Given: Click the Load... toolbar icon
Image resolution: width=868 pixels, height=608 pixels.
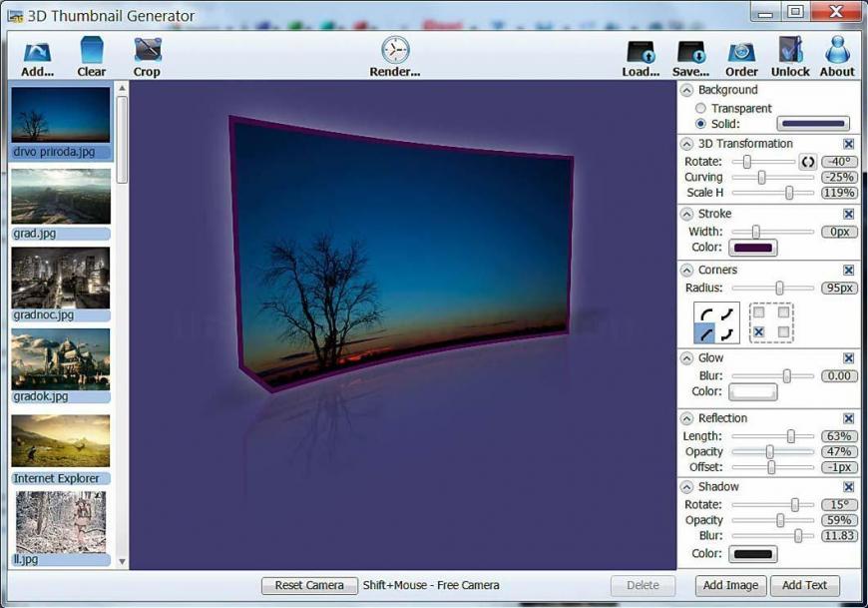Looking at the screenshot, I should [642, 52].
